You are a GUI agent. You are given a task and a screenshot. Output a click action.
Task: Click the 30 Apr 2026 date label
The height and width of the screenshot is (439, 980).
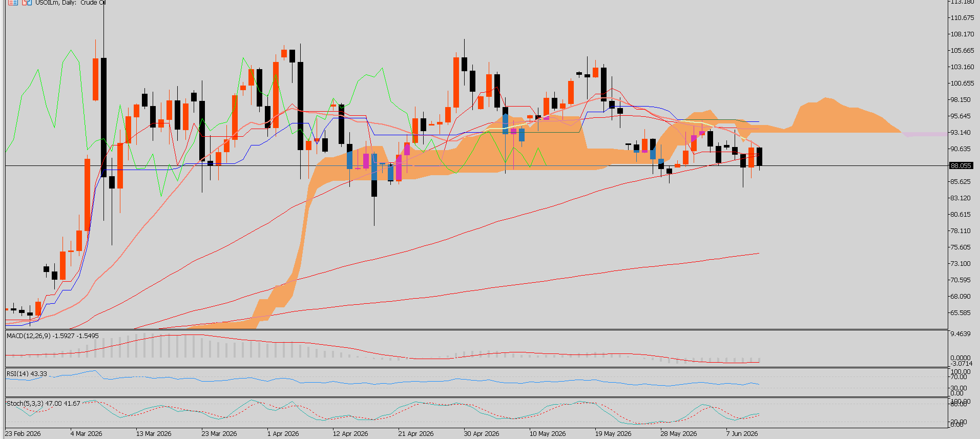482,433
